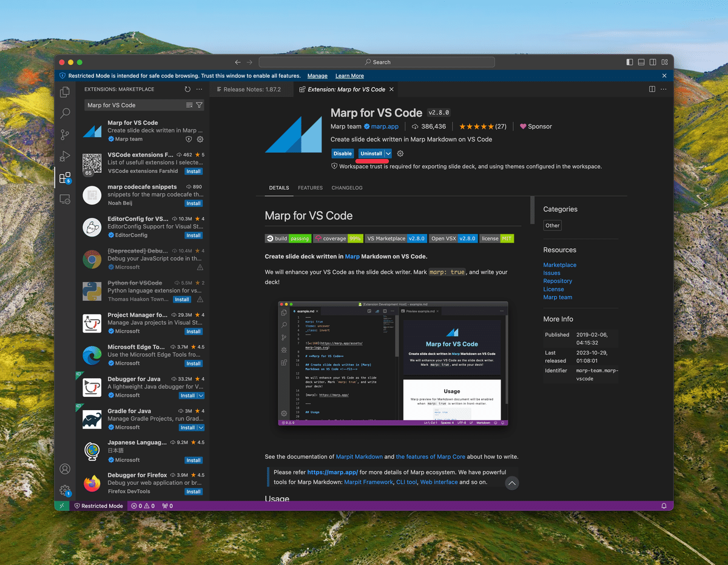The width and height of the screenshot is (728, 565).
Task: Open Install dropdown for Gradle for Java
Action: [x=201, y=428]
